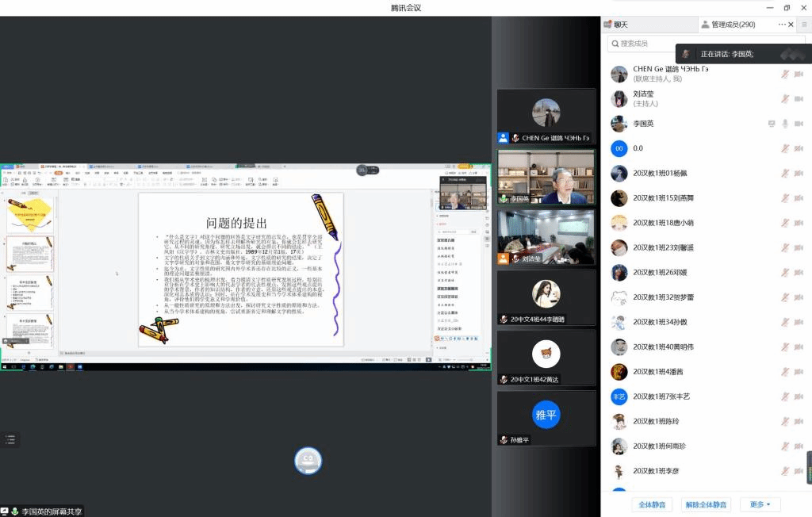Expand the 更多 dropdown at panel bottom
Screen dimensions: 812x517
point(760,504)
